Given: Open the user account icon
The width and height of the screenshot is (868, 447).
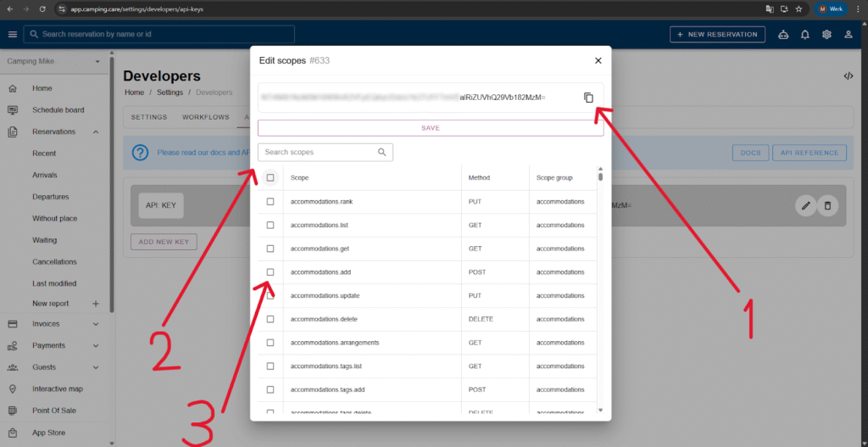Looking at the screenshot, I should 849,35.
